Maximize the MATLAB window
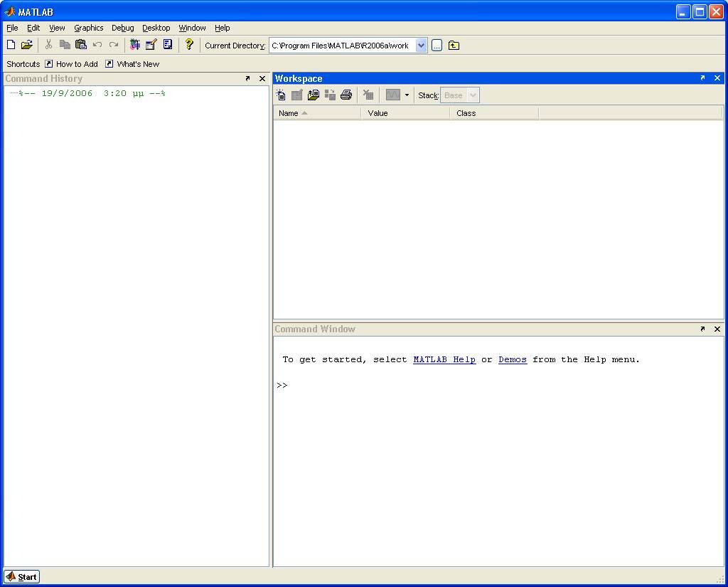The height and width of the screenshot is (587, 728). (700, 11)
